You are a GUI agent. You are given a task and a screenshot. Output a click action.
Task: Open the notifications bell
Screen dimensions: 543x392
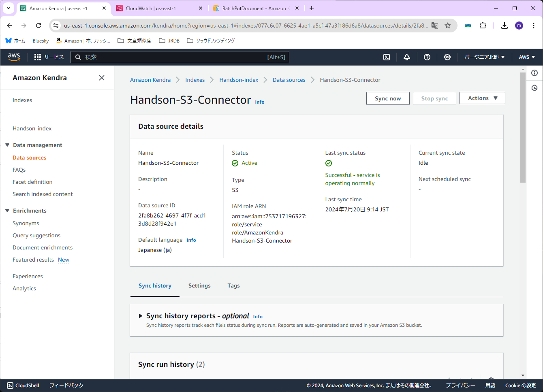407,57
